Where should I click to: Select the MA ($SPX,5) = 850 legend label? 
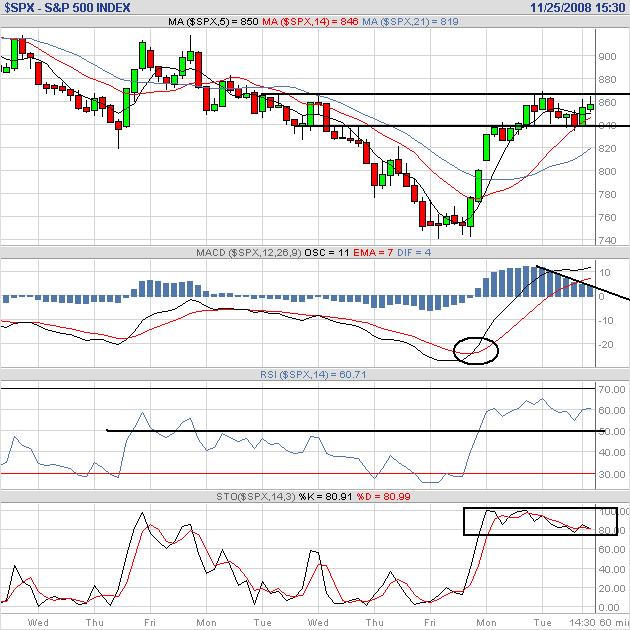pyautogui.click(x=213, y=21)
